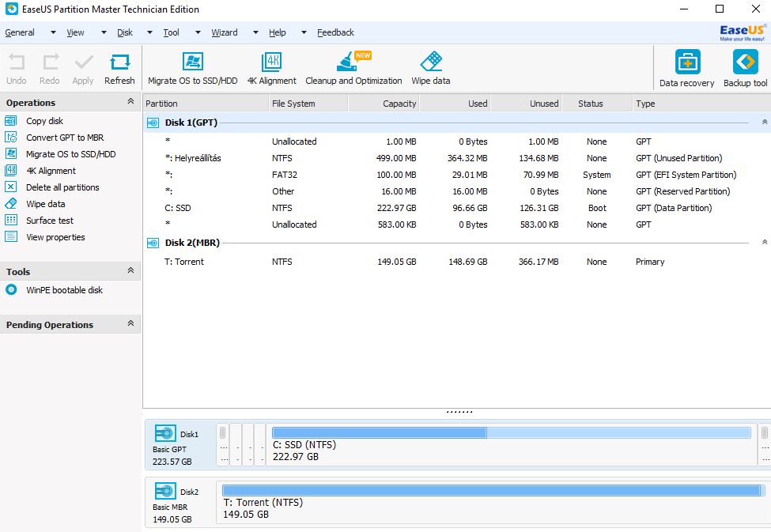This screenshot has height=532, width=771.
Task: Collapse the Disk 1(GPT) partition group
Action: tap(764, 123)
